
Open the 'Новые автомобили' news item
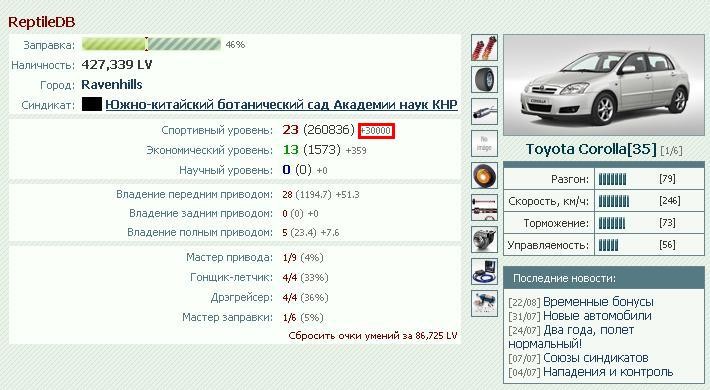(597, 316)
